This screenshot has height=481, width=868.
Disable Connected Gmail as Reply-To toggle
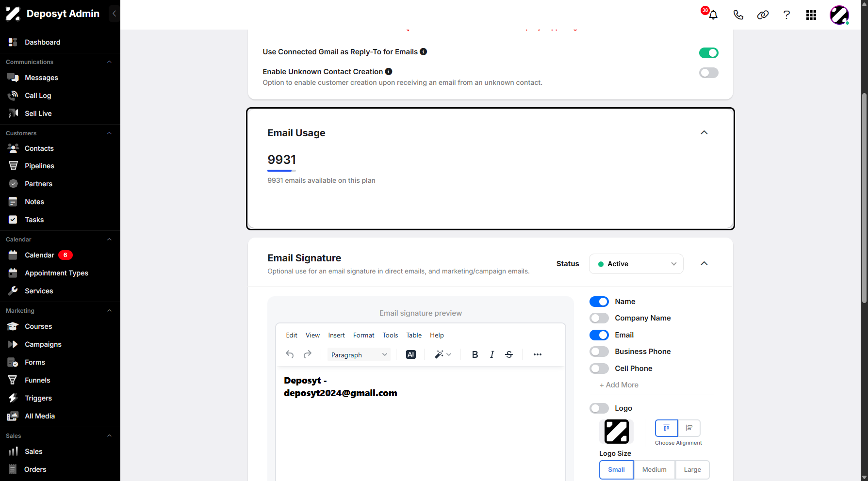coord(709,53)
